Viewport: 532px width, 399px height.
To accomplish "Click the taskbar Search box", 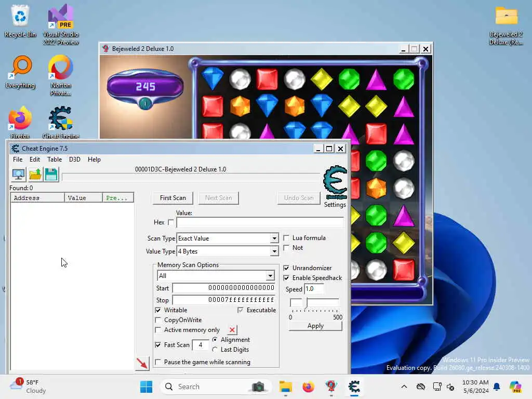I will 216,387.
